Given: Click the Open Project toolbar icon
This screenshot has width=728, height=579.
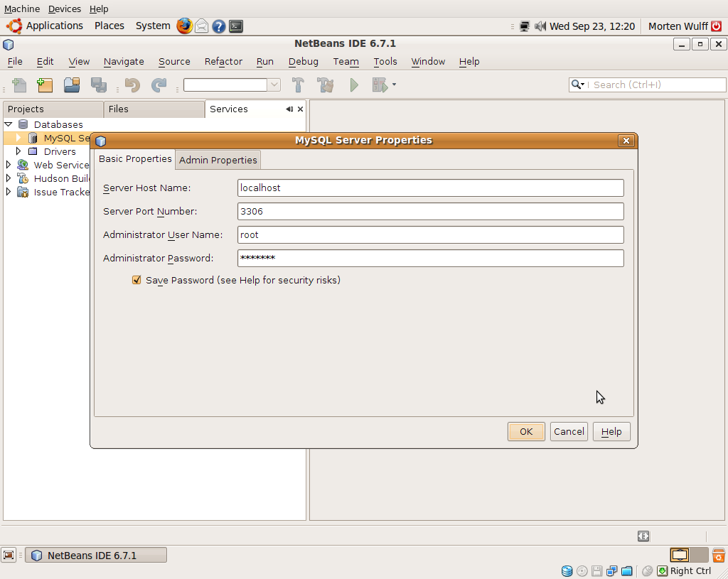Looking at the screenshot, I should pyautogui.click(x=72, y=85).
